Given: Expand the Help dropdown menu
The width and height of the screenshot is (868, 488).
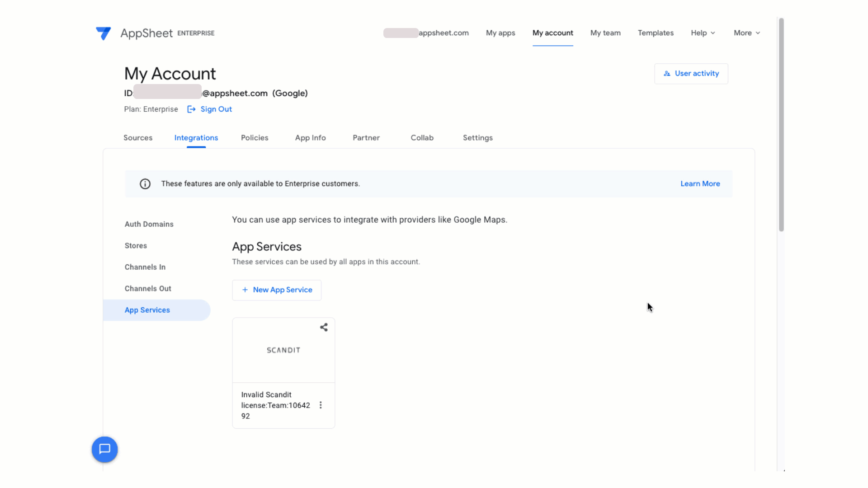Looking at the screenshot, I should coord(703,33).
